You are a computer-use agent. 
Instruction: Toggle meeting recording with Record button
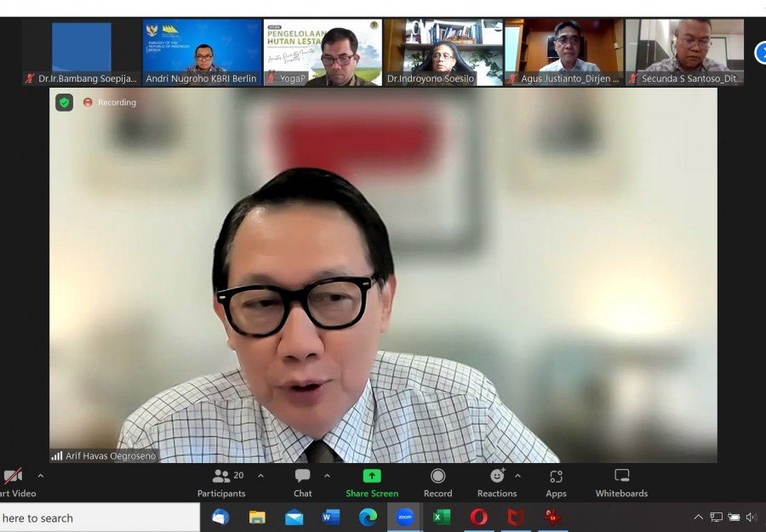[437, 482]
